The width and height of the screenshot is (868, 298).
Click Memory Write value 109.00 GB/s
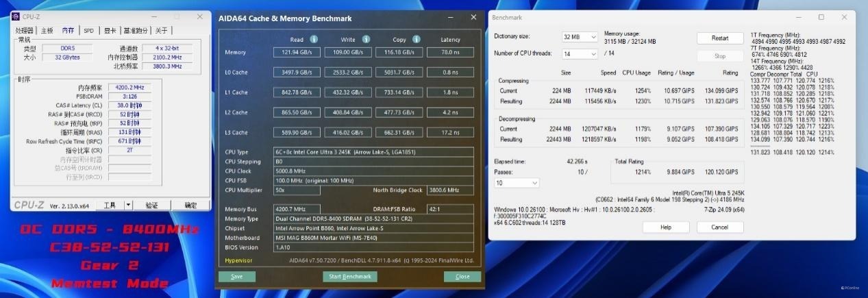(348, 52)
